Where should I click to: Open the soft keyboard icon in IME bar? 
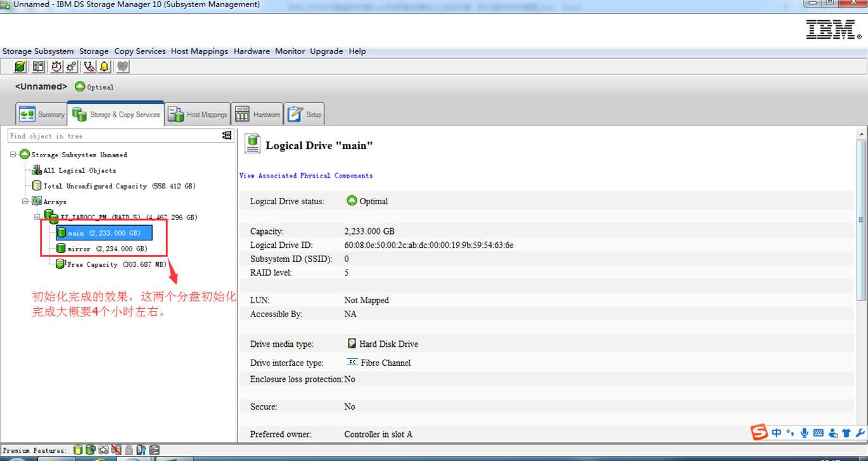818,433
